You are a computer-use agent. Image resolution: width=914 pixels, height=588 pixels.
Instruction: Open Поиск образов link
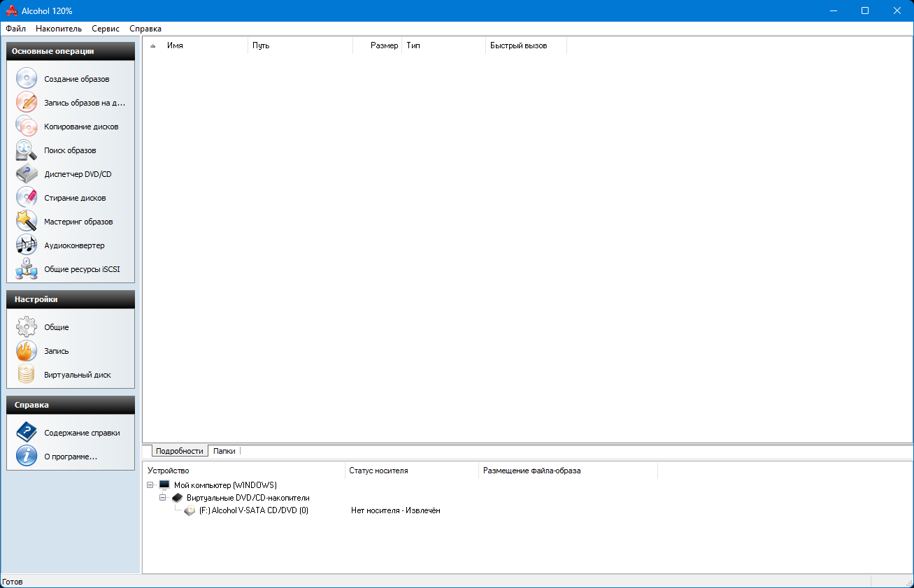click(x=70, y=150)
